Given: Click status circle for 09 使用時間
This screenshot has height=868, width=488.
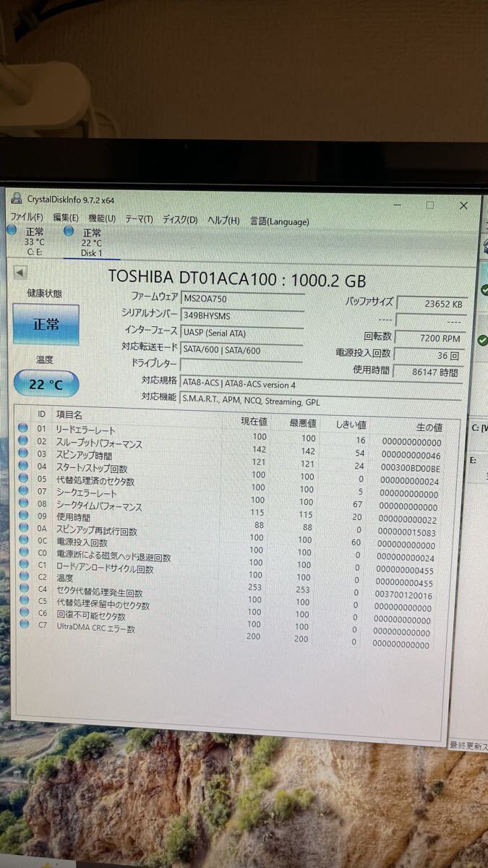Looking at the screenshot, I should click(x=23, y=515).
